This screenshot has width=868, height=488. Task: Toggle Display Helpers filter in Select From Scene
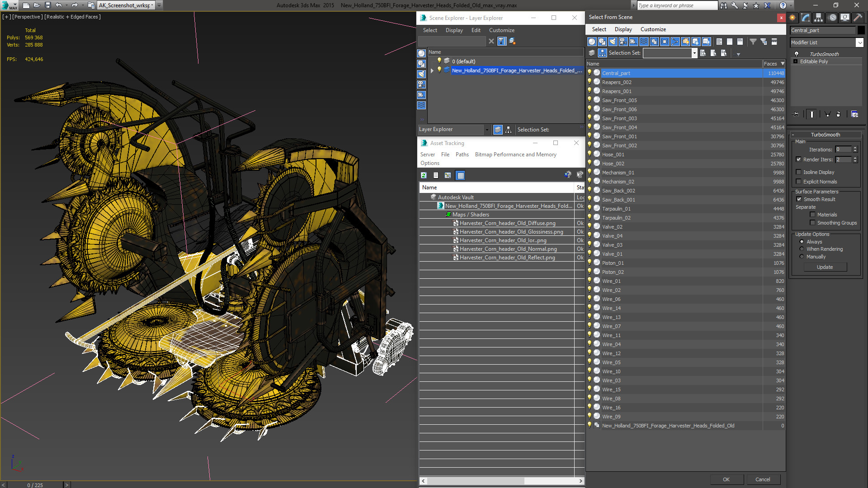pyautogui.click(x=633, y=42)
